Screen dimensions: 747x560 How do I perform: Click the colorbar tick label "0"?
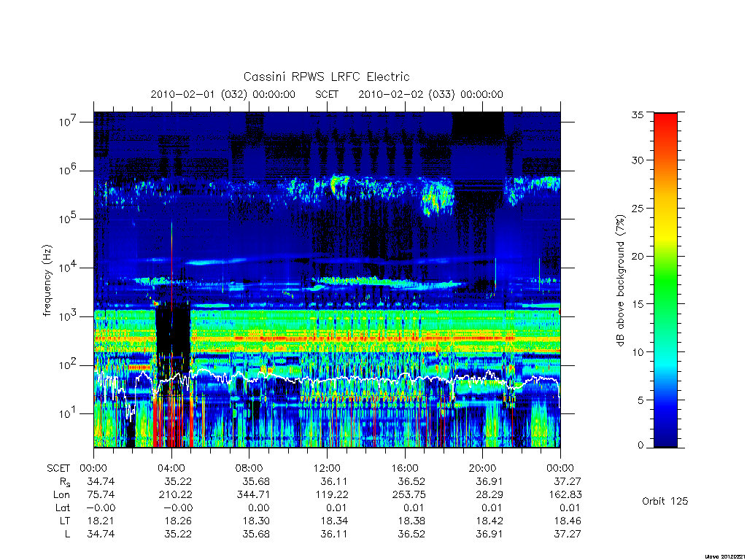point(640,445)
